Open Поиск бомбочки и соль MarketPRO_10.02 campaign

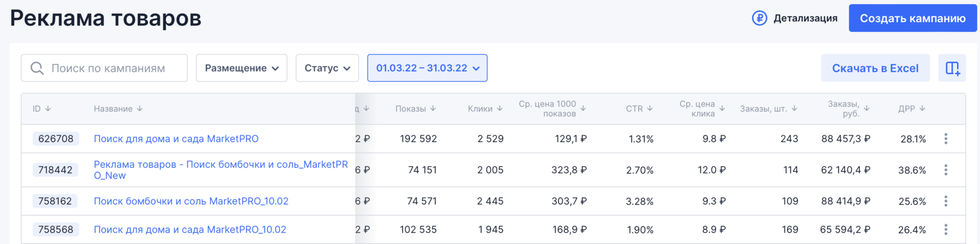pyautogui.click(x=191, y=201)
